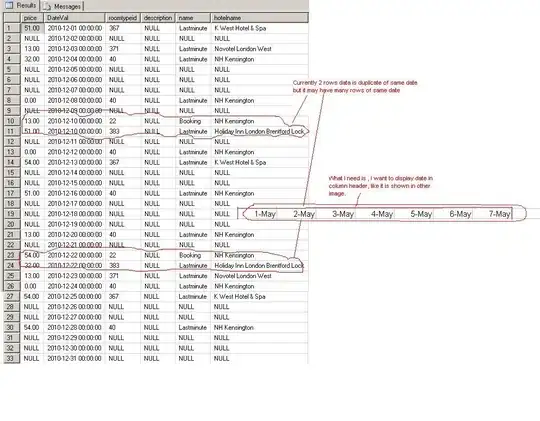
Task: Click roomtypeid 371 in row 25
Action: 114,276
